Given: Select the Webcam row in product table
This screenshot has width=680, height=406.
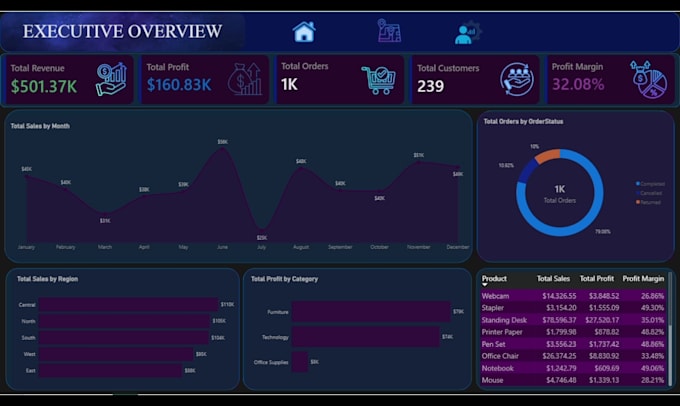Looking at the screenshot, I should point(573,296).
